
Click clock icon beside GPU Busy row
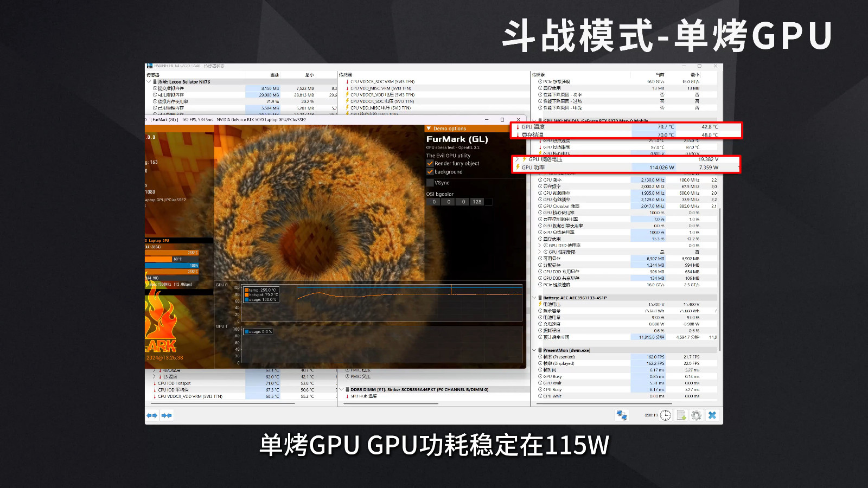540,376
